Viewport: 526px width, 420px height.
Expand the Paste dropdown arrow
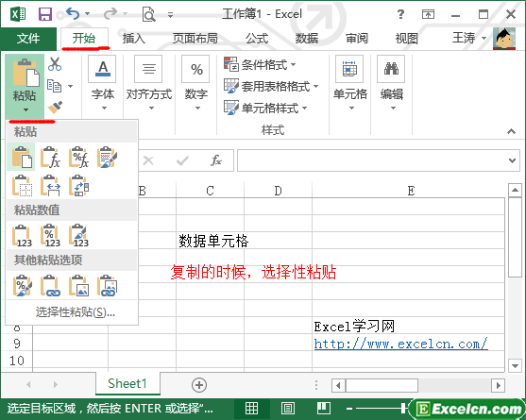[25, 109]
